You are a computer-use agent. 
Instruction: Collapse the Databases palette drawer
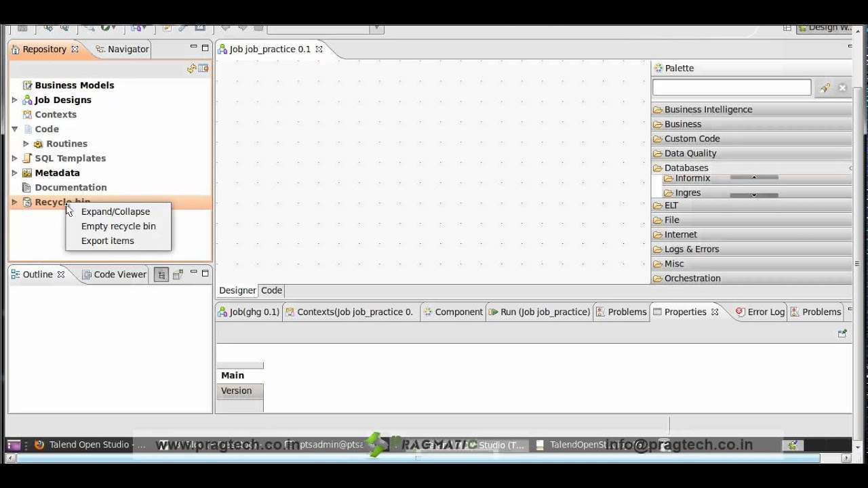[751, 168]
